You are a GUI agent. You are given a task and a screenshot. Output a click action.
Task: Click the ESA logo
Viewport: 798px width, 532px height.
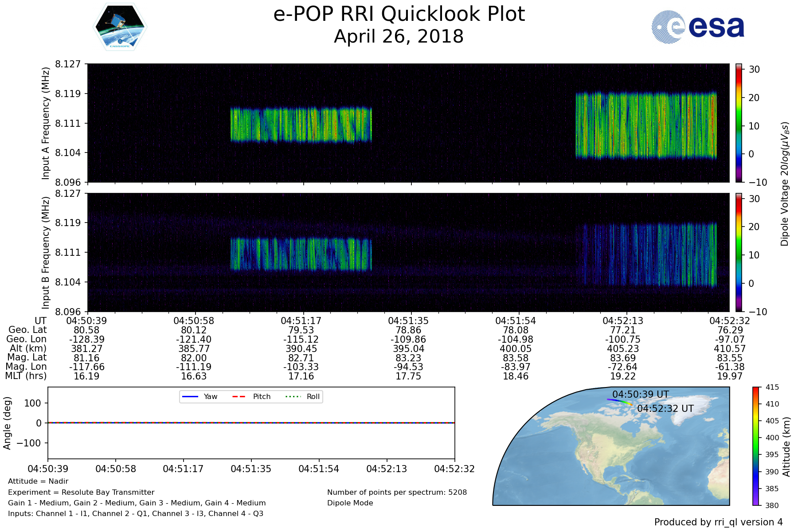(698, 27)
